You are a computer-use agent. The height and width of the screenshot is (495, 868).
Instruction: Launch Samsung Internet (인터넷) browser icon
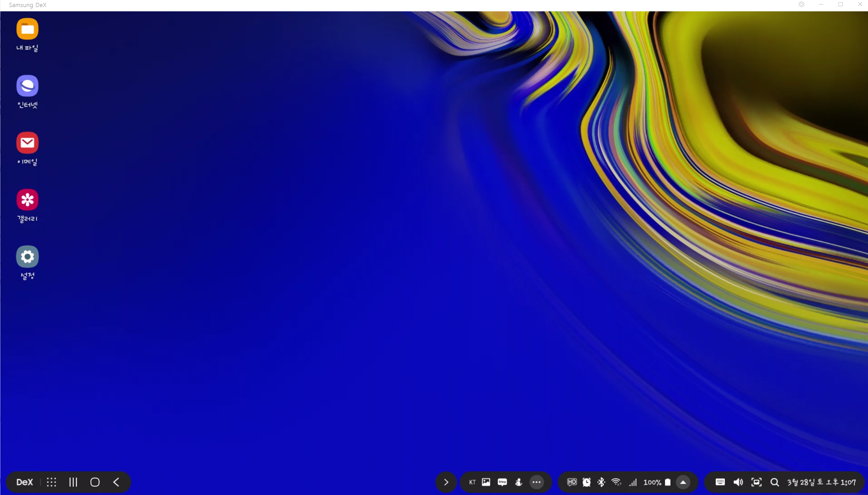click(x=27, y=86)
